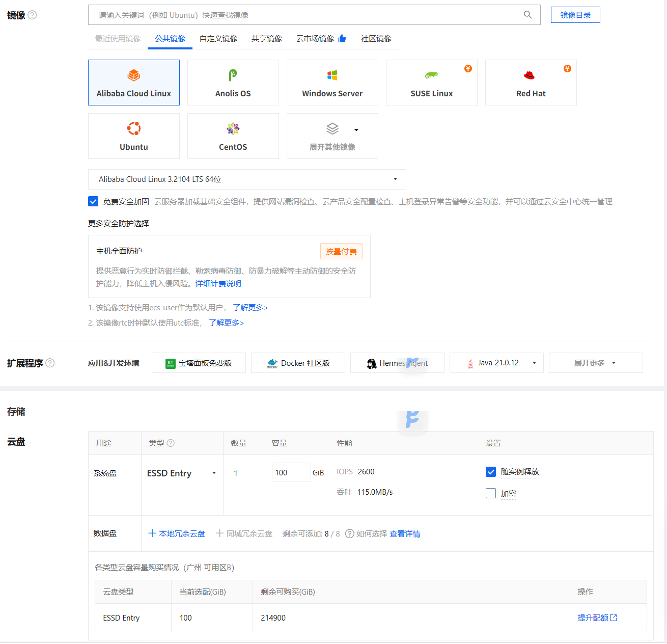
Task: Click the Docker whale icon
Action: (272, 363)
